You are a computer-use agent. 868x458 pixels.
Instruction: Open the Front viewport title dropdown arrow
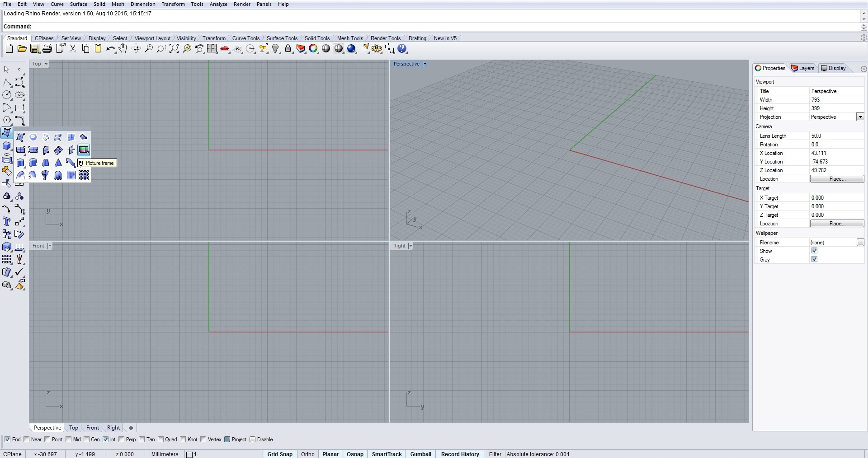(50, 246)
